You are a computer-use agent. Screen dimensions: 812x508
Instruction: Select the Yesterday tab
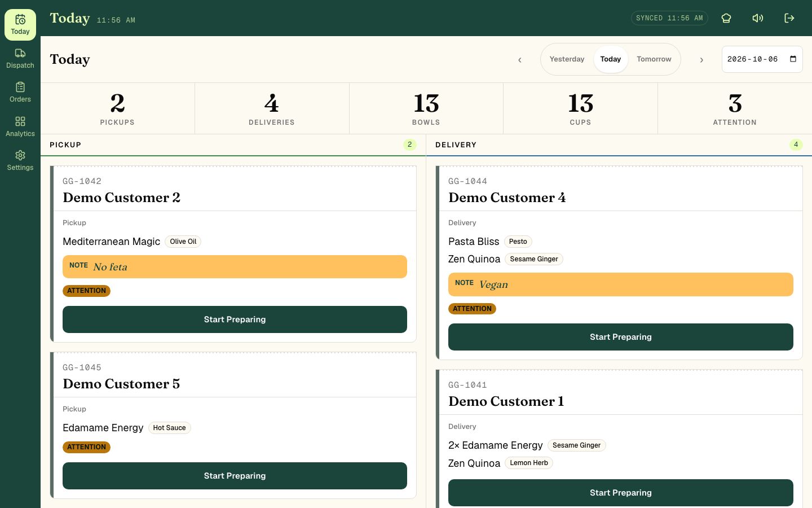pos(567,59)
